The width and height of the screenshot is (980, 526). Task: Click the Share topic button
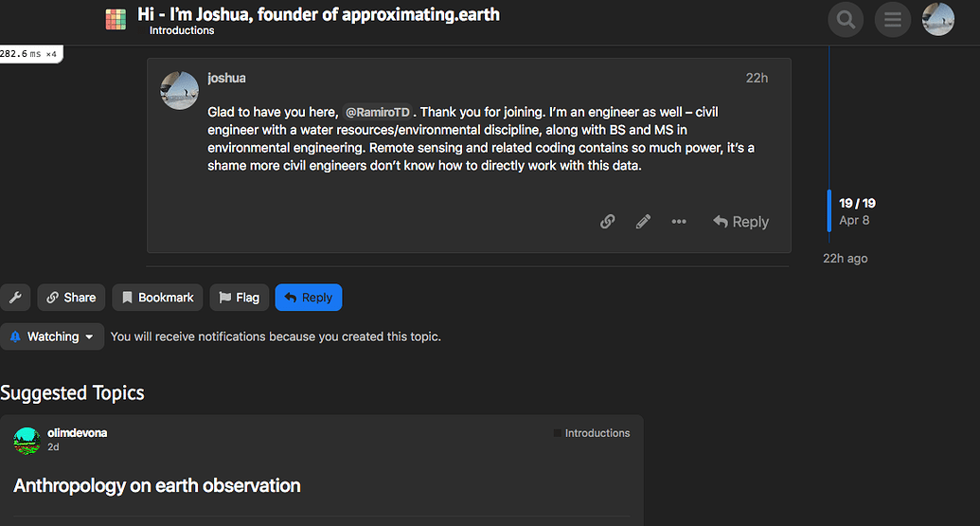point(71,298)
